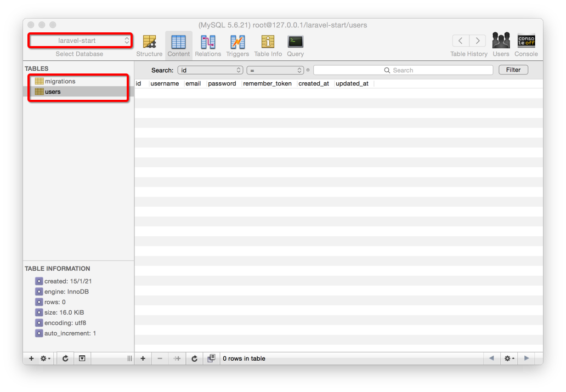Open the search operator dropdown

pyautogui.click(x=275, y=70)
